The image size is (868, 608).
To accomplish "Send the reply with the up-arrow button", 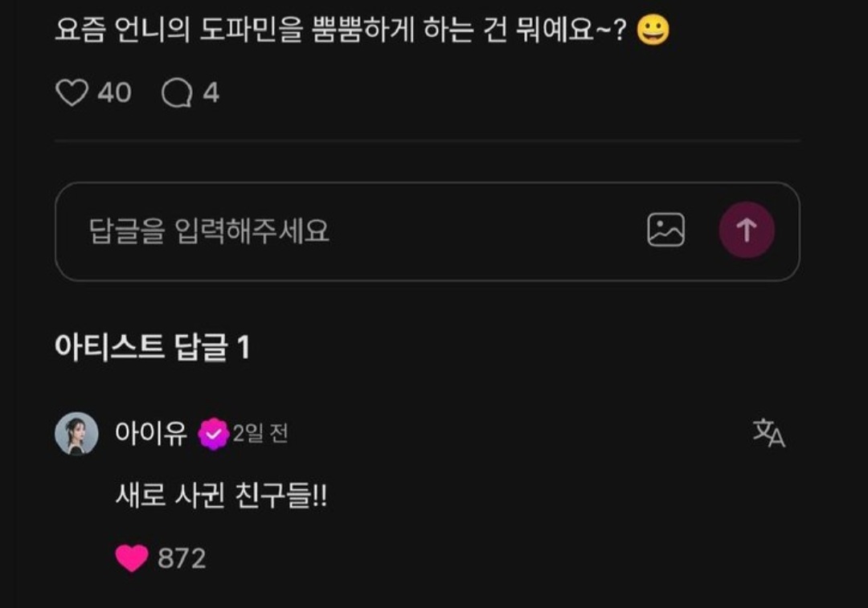I will tap(746, 230).
